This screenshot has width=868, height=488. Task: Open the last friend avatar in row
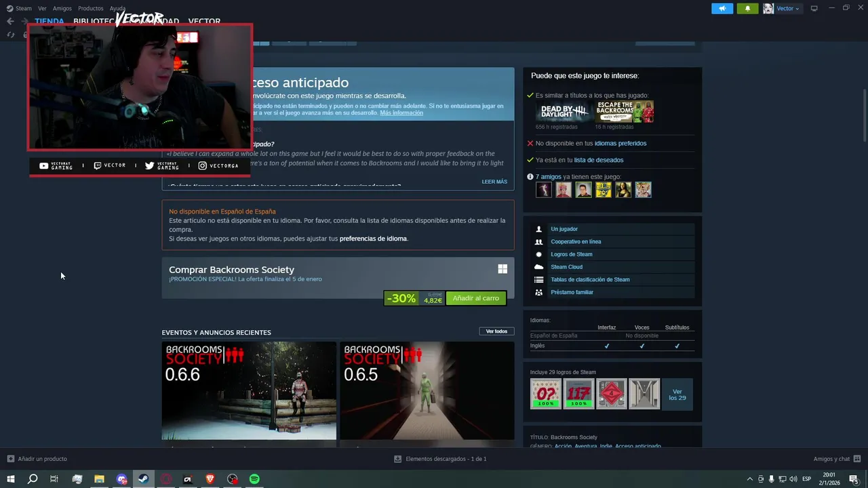click(643, 190)
